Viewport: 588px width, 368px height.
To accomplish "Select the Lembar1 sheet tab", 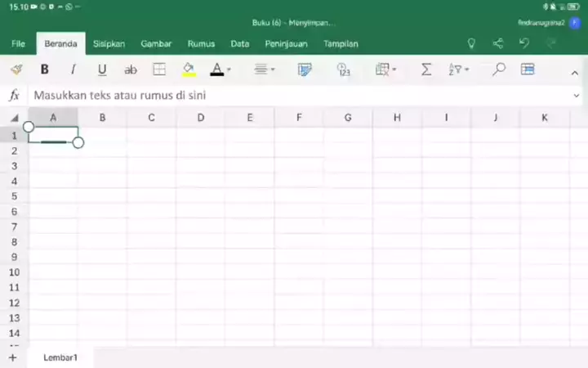I will [x=60, y=357].
